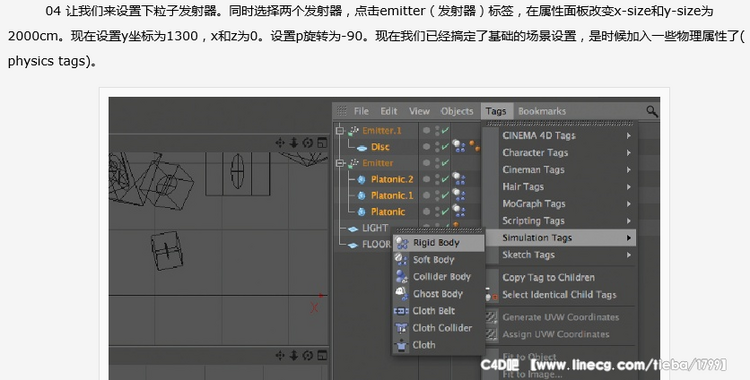Pick the Collider Body tag icon

pos(401,277)
